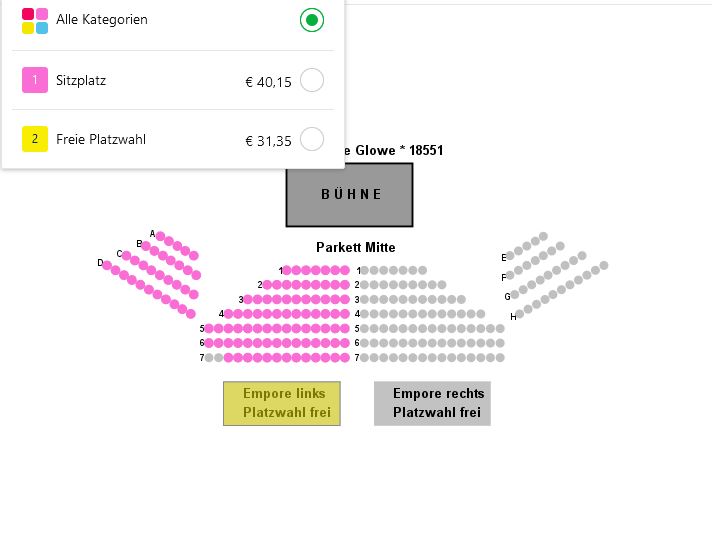Click the last grey seat in row E
The width and height of the screenshot is (712, 558).
click(x=544, y=237)
